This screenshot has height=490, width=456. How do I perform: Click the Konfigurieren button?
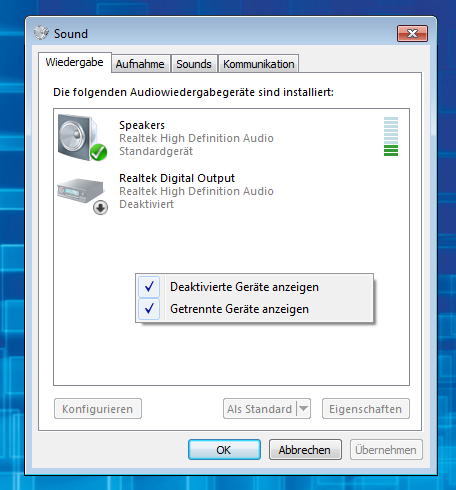click(98, 409)
